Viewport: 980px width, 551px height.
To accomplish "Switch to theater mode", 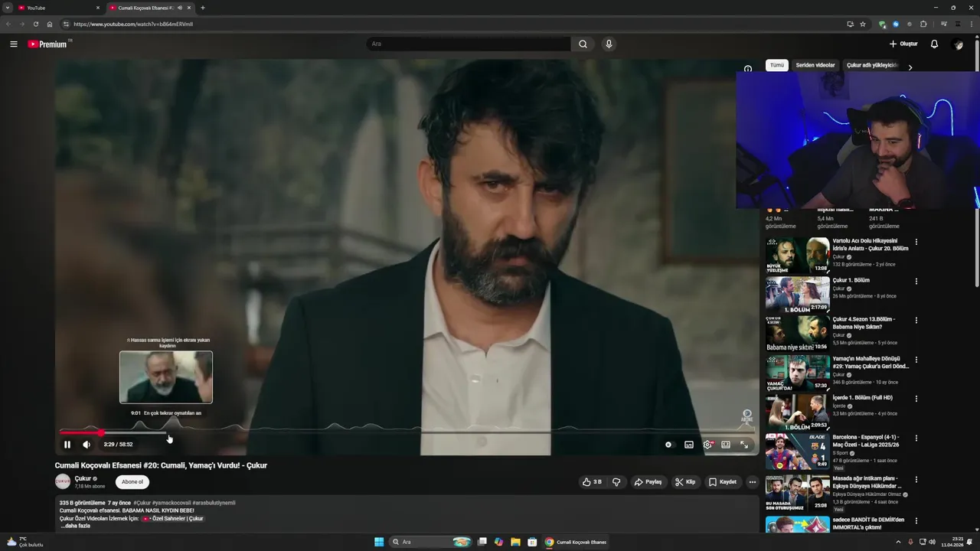I will pyautogui.click(x=726, y=445).
